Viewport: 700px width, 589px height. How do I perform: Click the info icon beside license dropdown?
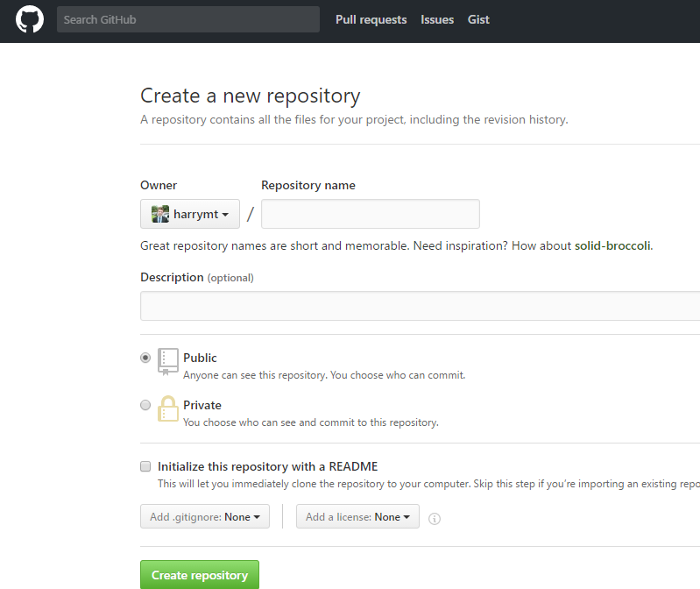[x=435, y=518]
